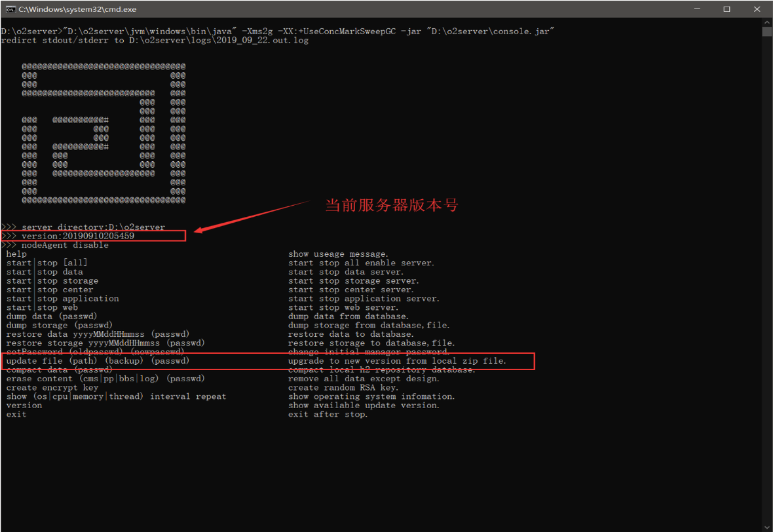Click the "exit" command entry

16,414
